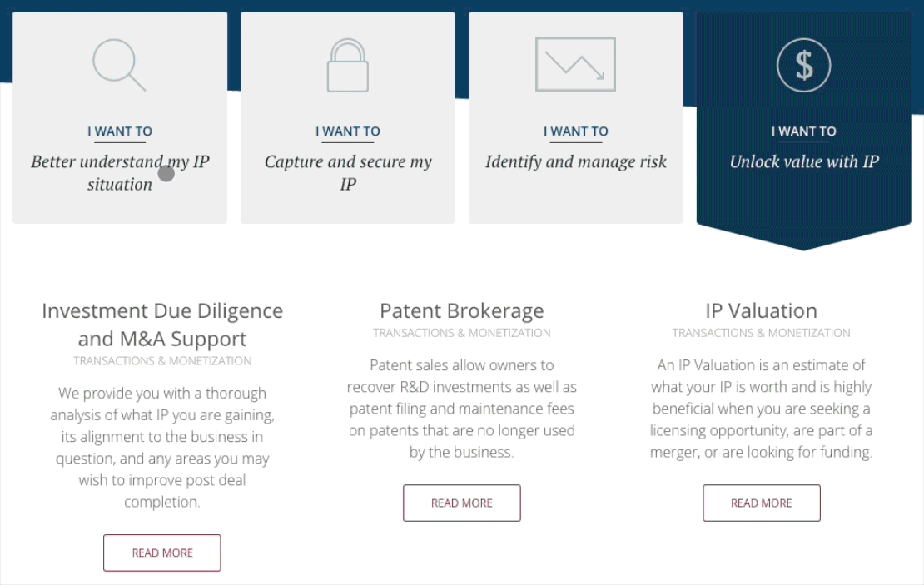Screen dimensions: 924x585
Task: Click the magnifying glass search icon
Action: 119,64
